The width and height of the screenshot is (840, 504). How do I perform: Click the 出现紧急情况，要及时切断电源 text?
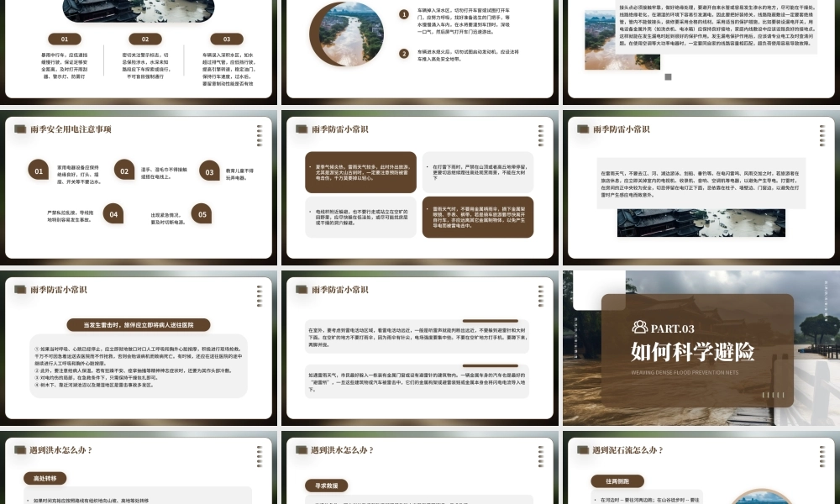click(168, 218)
